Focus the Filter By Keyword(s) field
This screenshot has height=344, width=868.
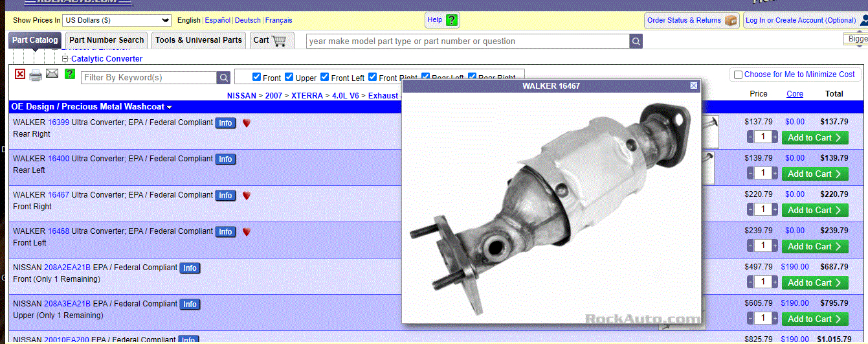[x=149, y=78]
